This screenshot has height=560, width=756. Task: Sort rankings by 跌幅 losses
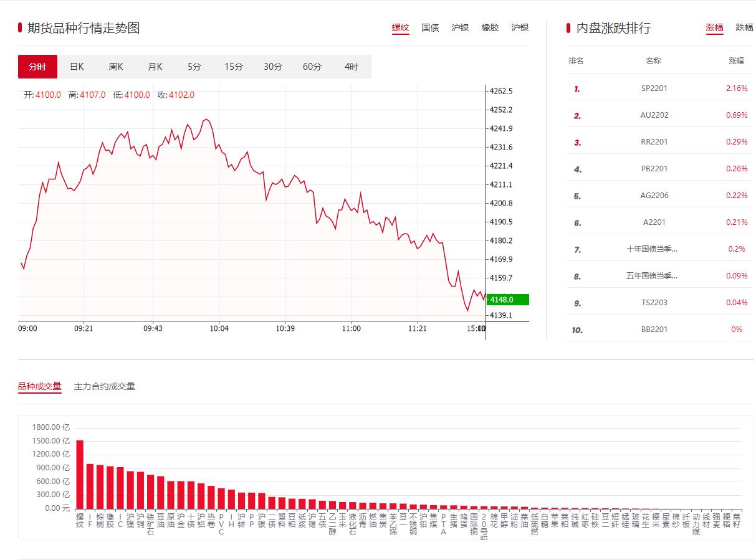(x=745, y=27)
